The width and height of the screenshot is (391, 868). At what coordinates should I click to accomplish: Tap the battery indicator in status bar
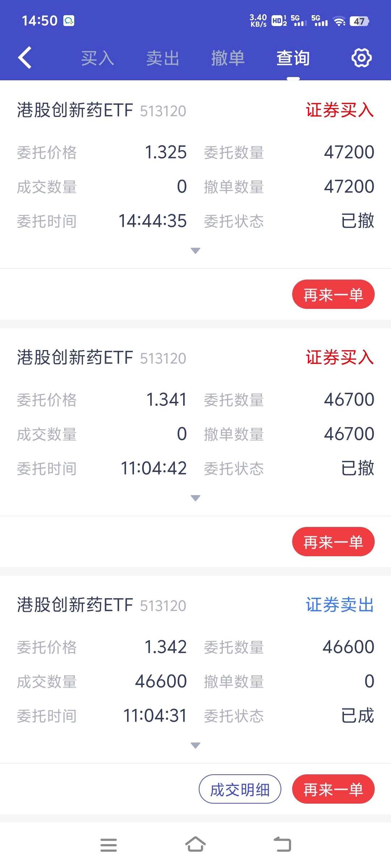point(359,21)
